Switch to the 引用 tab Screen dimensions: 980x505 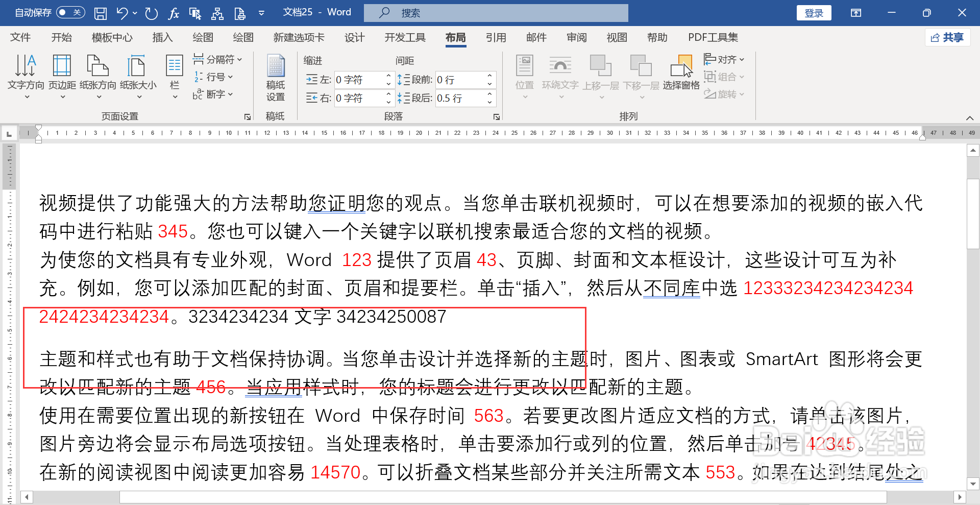[496, 37]
